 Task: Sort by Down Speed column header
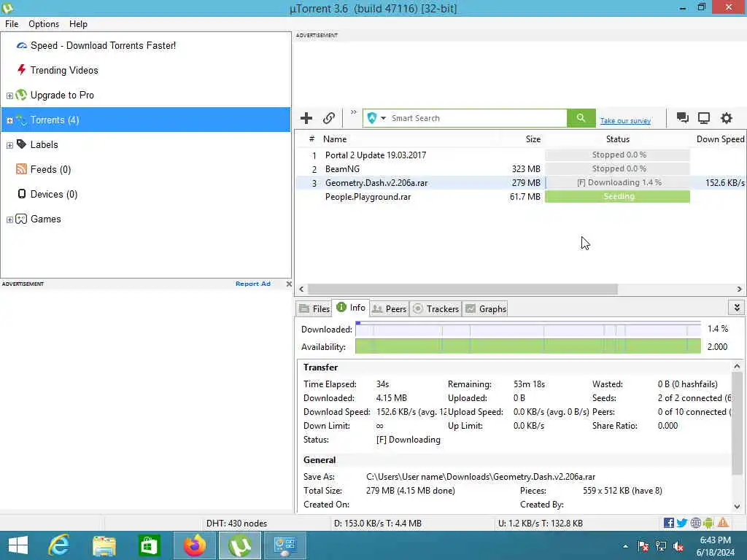pyautogui.click(x=720, y=139)
